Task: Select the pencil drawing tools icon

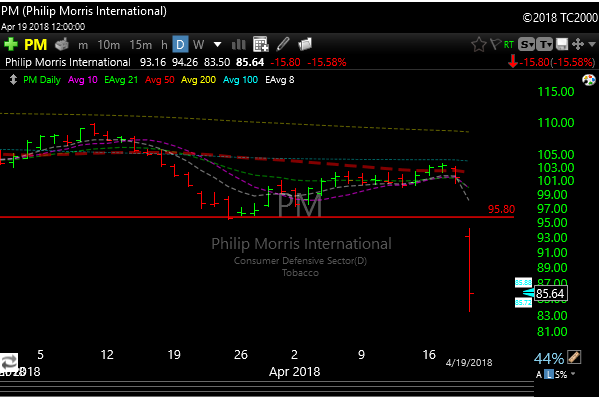Action: [x=283, y=44]
